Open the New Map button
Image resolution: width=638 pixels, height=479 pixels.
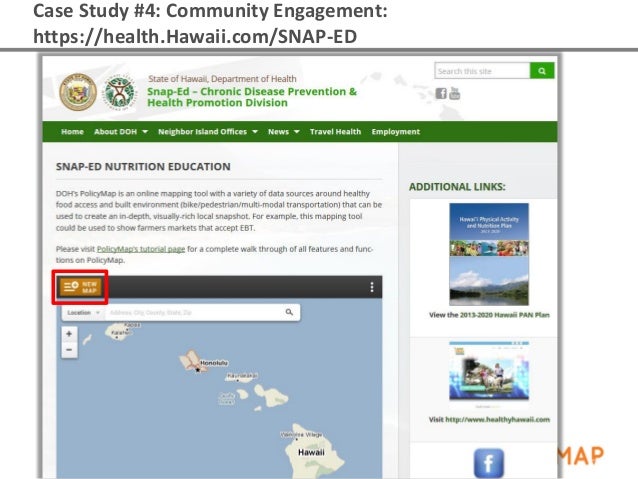point(80,287)
